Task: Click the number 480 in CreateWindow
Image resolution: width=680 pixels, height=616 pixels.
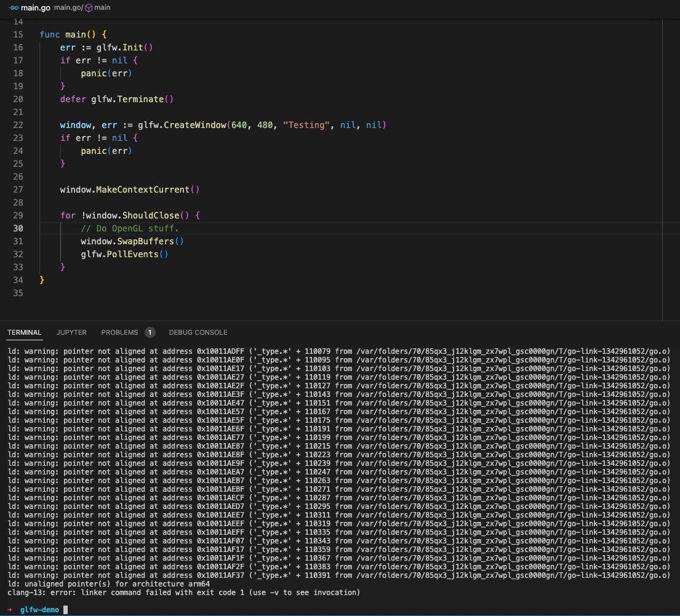Action: pos(265,125)
